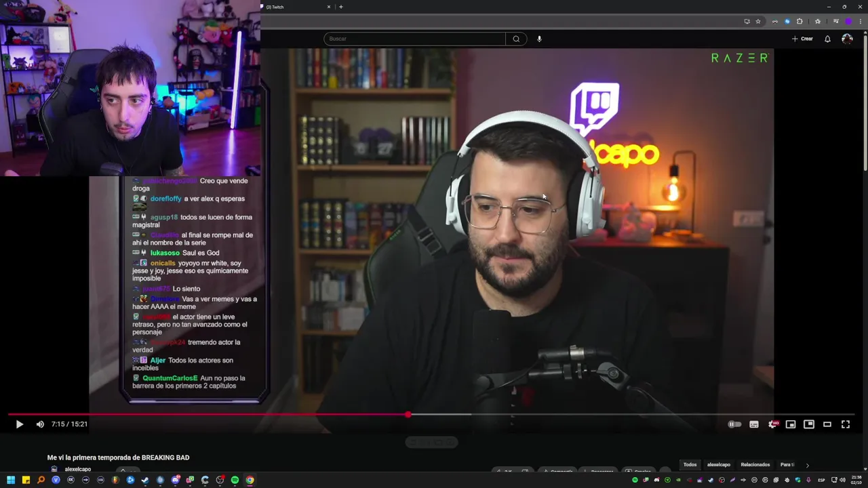Show more filter chips with right chevron

[807, 465]
